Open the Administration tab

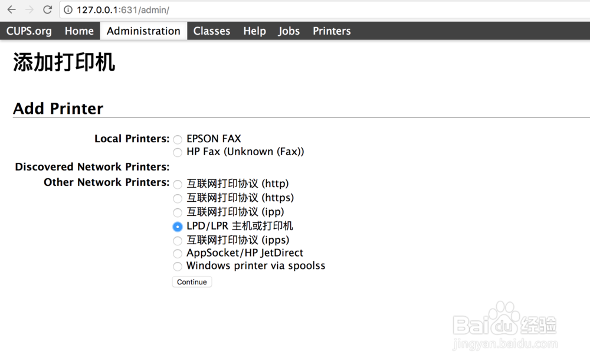143,31
